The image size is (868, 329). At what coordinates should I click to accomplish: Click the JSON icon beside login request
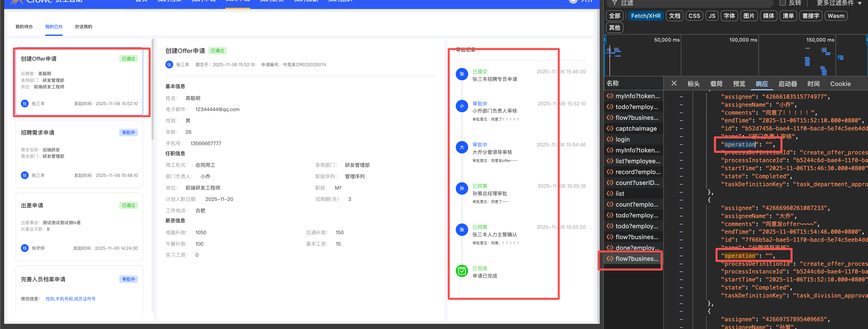click(610, 139)
